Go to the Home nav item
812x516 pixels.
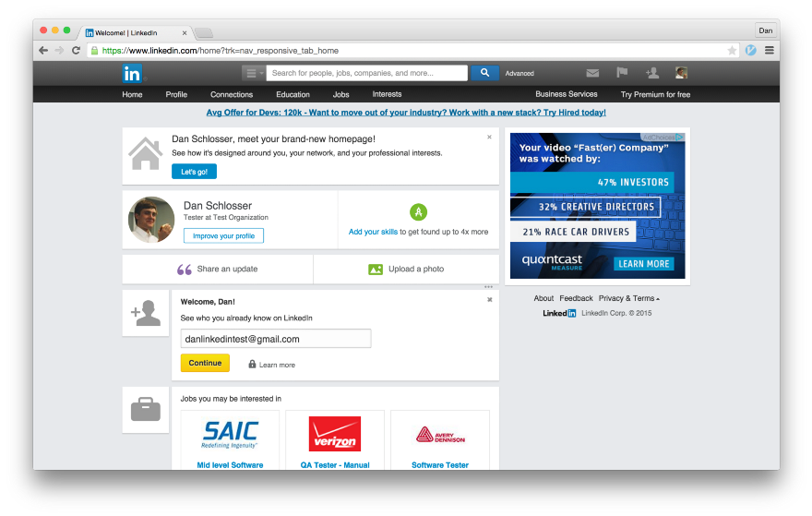click(132, 94)
